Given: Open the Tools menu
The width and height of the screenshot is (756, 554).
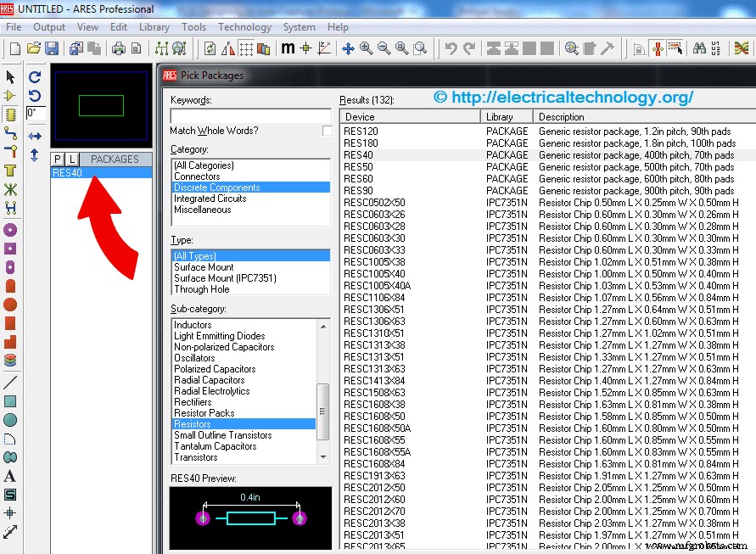Looking at the screenshot, I should tap(193, 27).
